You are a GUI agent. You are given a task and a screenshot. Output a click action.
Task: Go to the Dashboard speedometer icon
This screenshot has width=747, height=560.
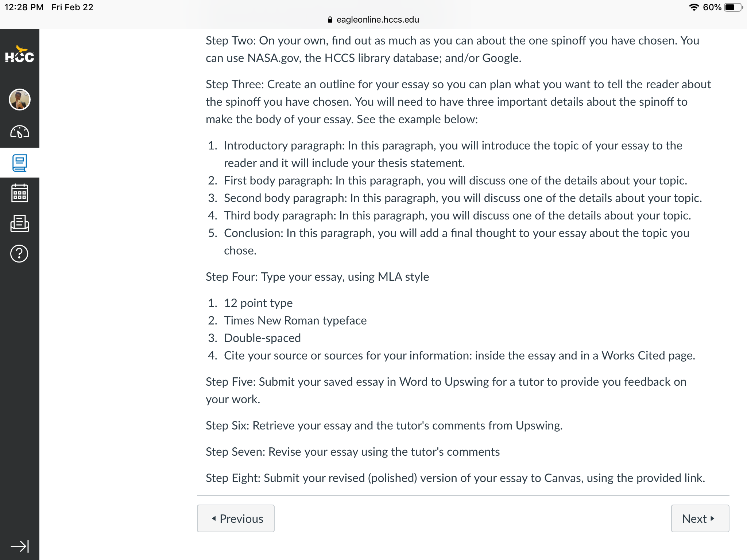click(x=19, y=132)
